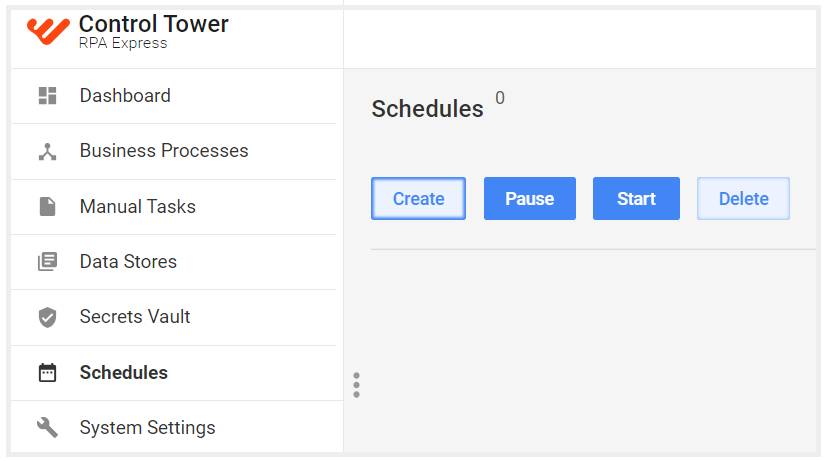Click the three-dot sidebar divider handle

356,385
